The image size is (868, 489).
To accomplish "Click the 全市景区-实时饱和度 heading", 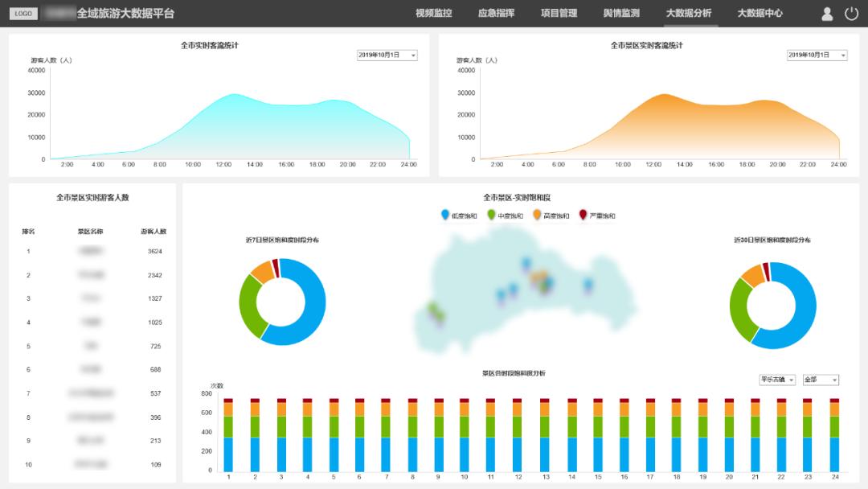I will coord(517,198).
